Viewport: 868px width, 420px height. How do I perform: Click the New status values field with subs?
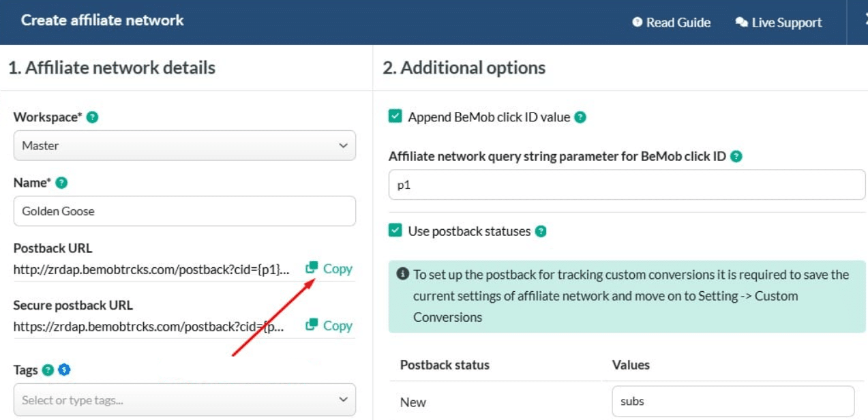pos(732,401)
